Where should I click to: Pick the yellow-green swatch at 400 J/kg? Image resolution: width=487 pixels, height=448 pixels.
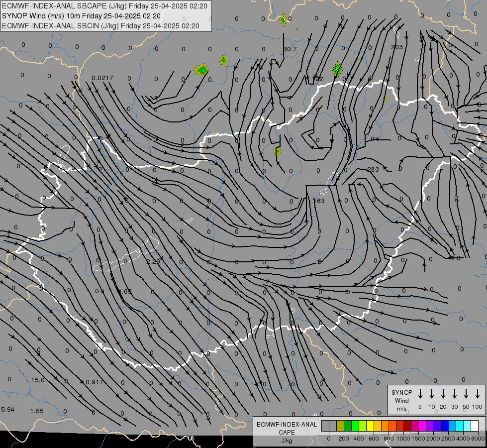363,426
